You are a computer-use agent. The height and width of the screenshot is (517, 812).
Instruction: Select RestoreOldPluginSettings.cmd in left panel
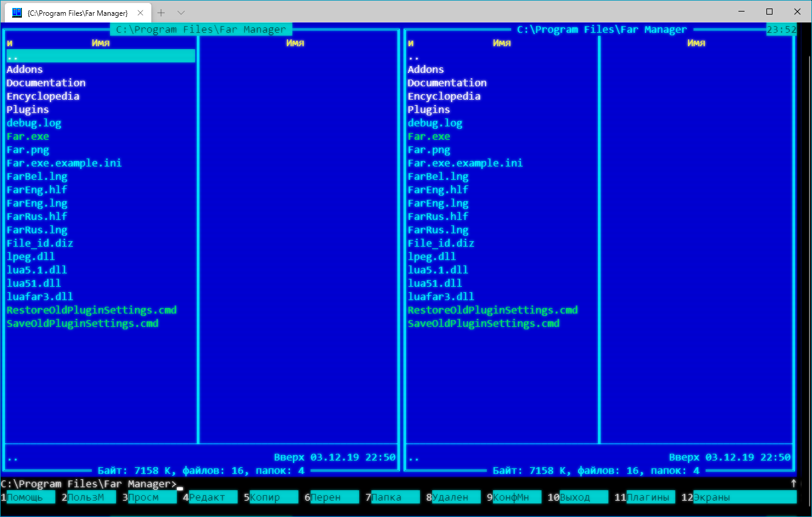click(92, 310)
